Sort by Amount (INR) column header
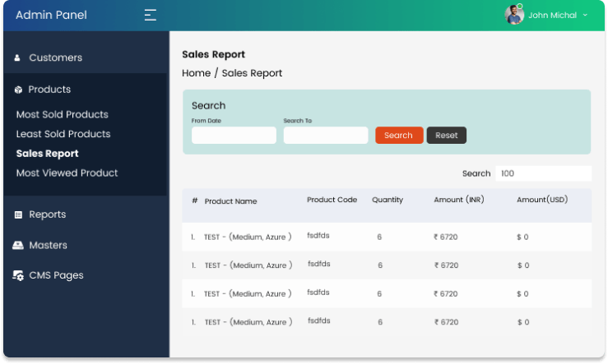The width and height of the screenshot is (608, 364). point(459,200)
